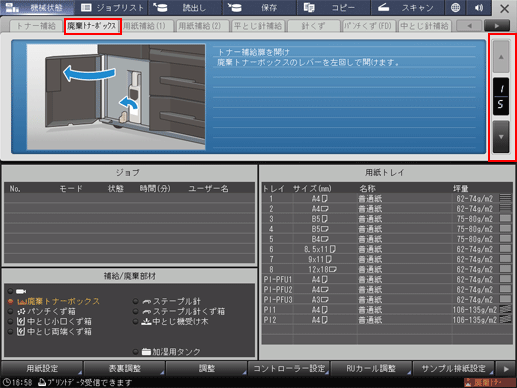The image size is (517, 388).
Task: Select the PI1 tray row
Action: click(387, 310)
